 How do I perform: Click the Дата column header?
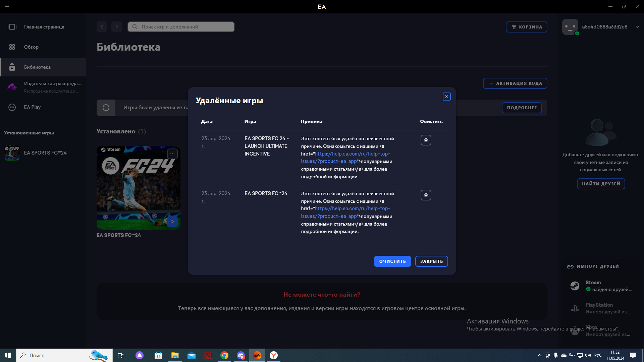207,122
